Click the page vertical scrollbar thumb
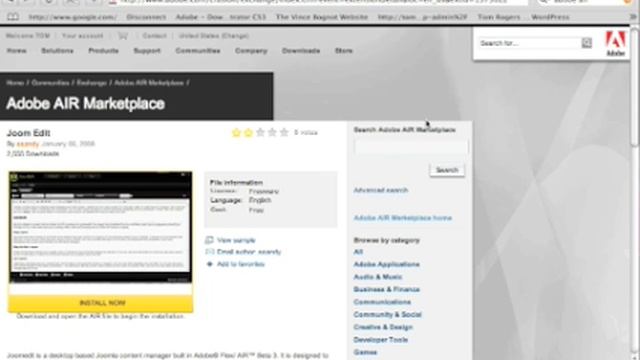 (634, 88)
